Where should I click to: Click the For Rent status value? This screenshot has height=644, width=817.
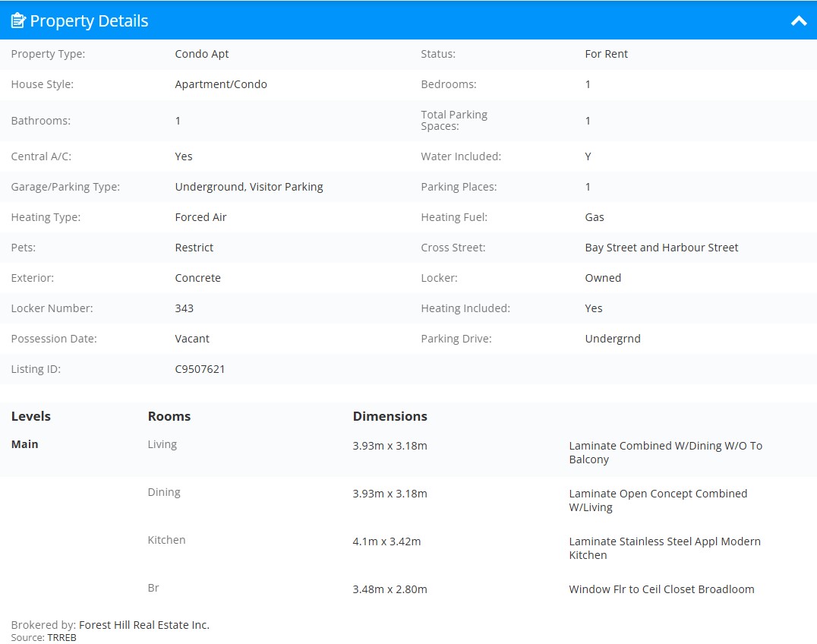606,54
